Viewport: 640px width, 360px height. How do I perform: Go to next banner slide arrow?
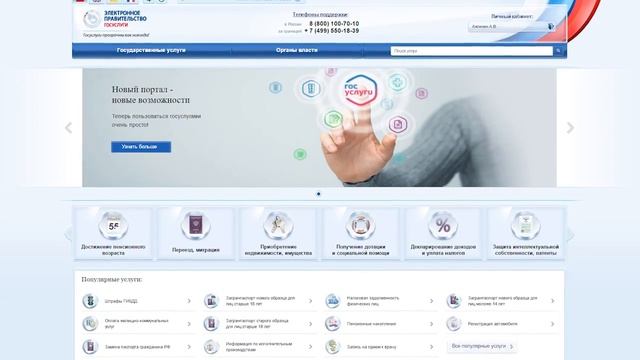click(570, 128)
